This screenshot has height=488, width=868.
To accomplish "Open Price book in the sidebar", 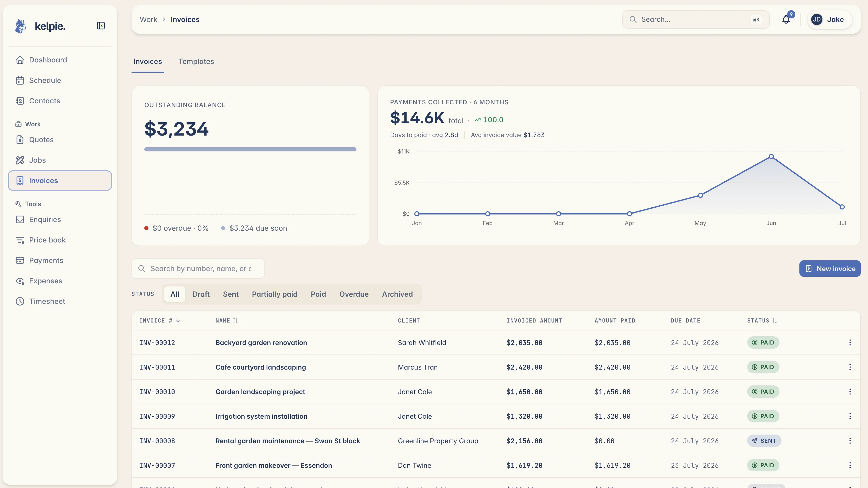I will click(60, 240).
